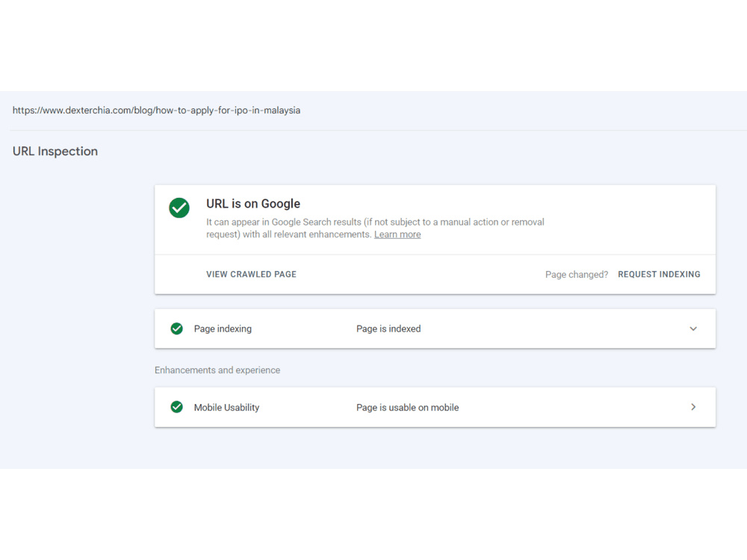Viewport: 747px width, 560px height.
Task: Click the green checkmark beside URL is on Google
Action: 179,208
